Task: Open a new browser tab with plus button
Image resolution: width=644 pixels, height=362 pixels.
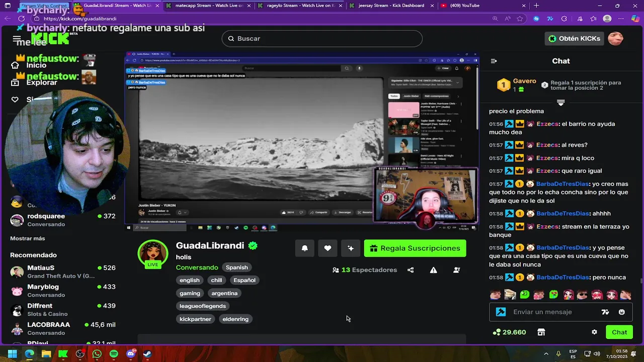Action: pyautogui.click(x=536, y=6)
